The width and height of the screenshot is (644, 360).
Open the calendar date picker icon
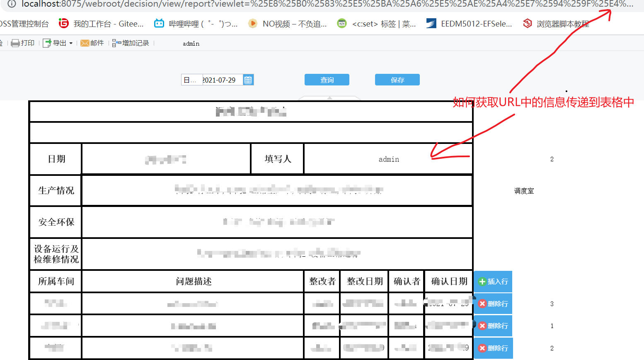click(x=248, y=80)
